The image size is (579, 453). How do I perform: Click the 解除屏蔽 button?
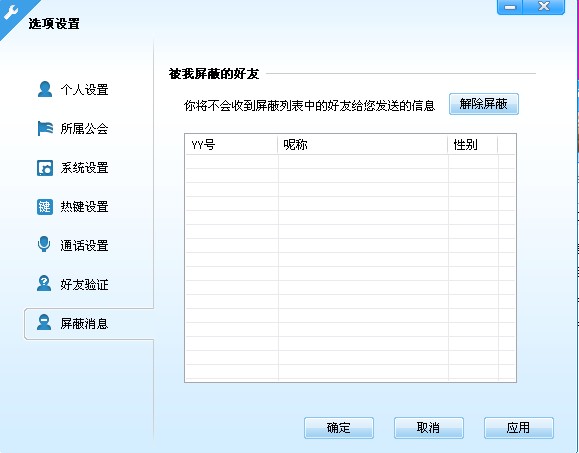tap(484, 104)
